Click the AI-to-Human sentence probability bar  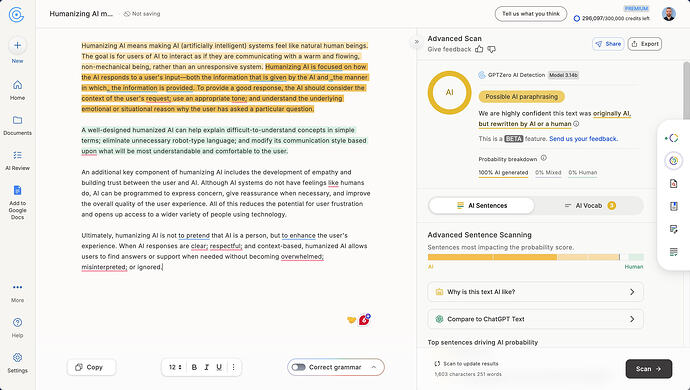[x=536, y=257]
